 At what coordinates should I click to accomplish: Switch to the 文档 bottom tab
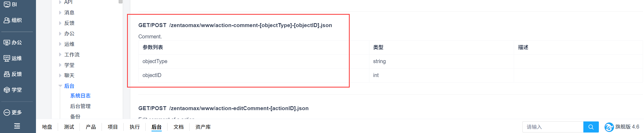tap(179, 127)
